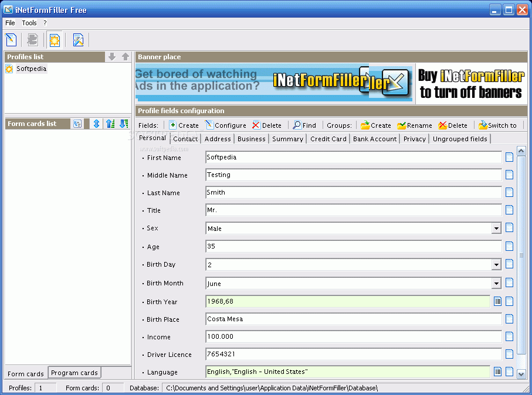The width and height of the screenshot is (532, 395).
Task: Click the fields scrollbar down arrow
Action: tap(521, 374)
